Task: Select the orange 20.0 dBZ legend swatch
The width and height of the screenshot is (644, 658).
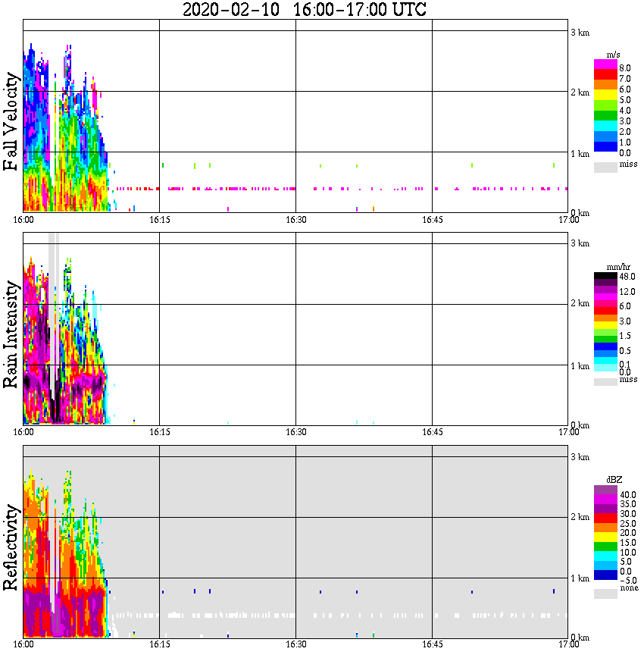Action: pos(605,528)
